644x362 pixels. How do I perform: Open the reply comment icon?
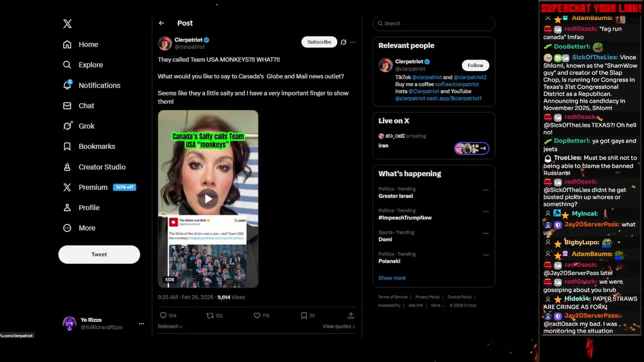pyautogui.click(x=163, y=315)
